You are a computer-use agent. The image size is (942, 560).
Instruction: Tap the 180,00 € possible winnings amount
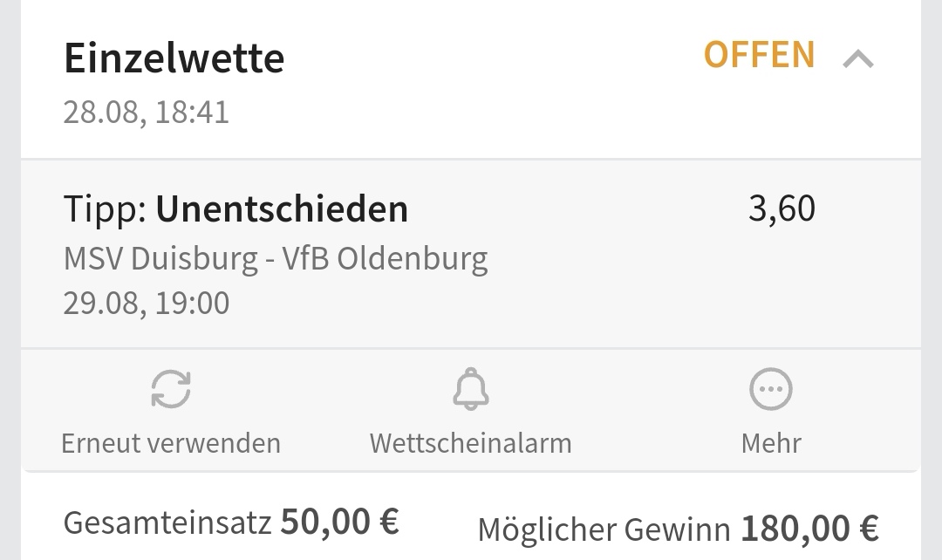(x=809, y=529)
